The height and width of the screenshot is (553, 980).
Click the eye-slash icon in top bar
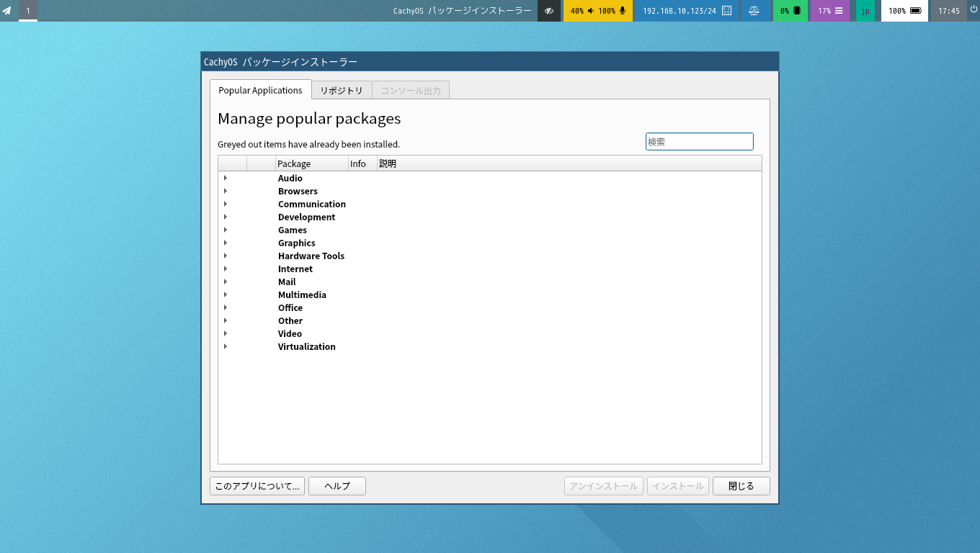click(549, 11)
